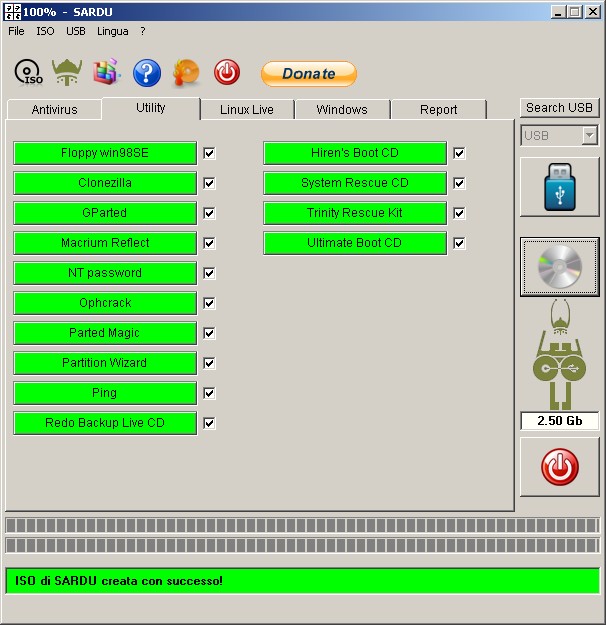Click the NT password button
This screenshot has width=606, height=625.
(x=105, y=273)
